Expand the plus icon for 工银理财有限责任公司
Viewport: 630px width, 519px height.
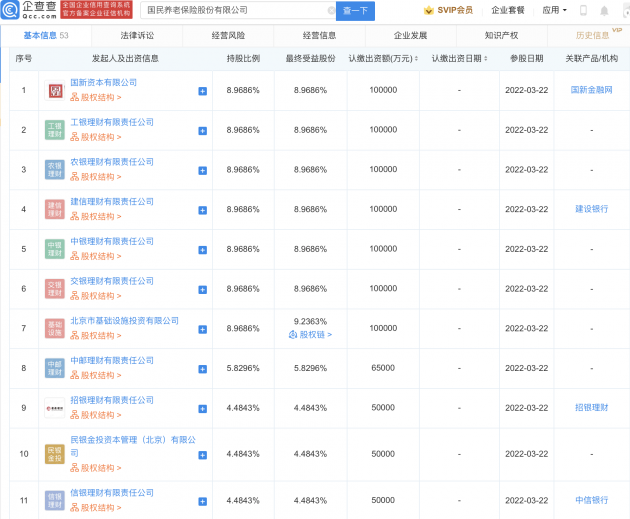click(x=203, y=131)
